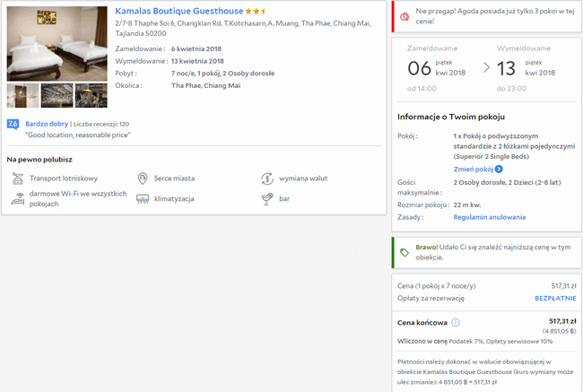This screenshot has height=392, width=583.
Task: Click the arrow icon beside Zmień pokój
Action: click(499, 170)
